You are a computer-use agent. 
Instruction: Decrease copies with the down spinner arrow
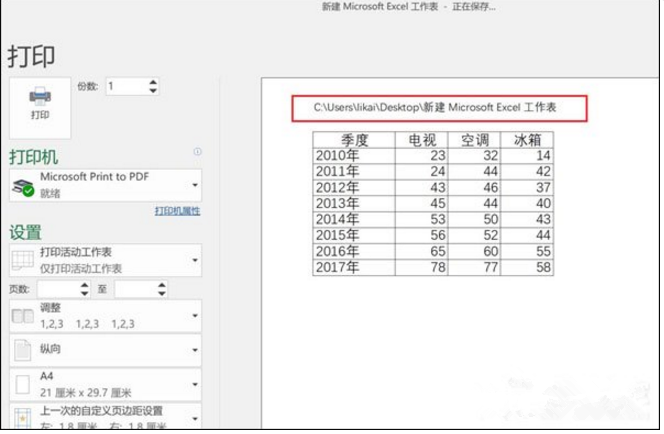click(x=153, y=91)
